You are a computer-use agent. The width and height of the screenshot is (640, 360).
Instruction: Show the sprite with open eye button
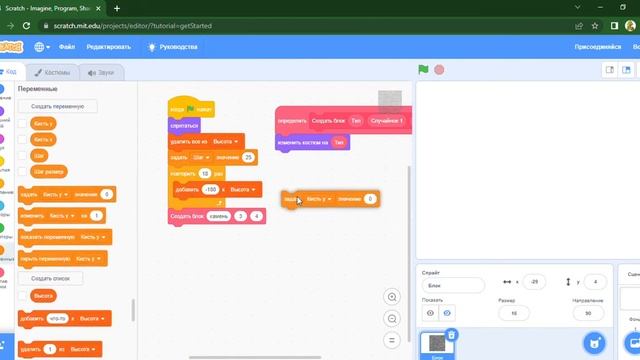(x=430, y=313)
